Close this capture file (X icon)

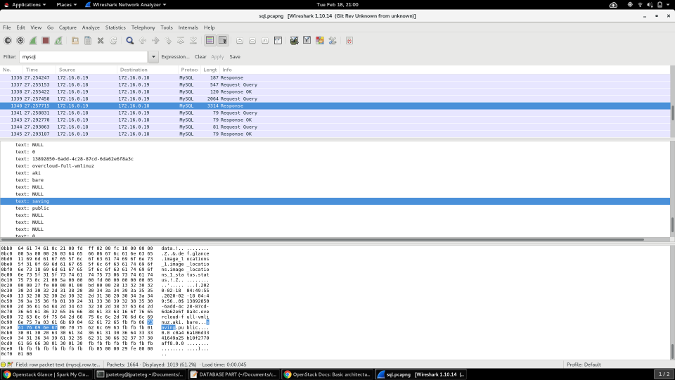click(x=100, y=40)
